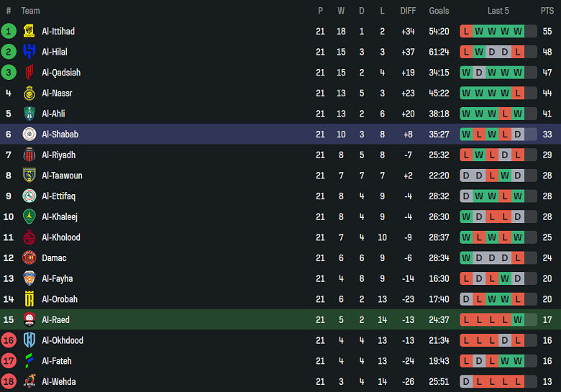This screenshot has width=561, height=392.
Task: Open the Al-Raed team page link
Action: pos(56,319)
